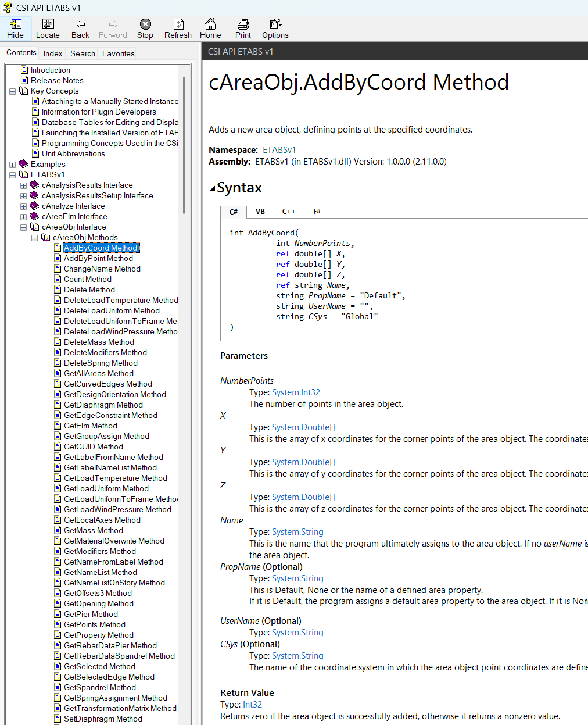Switch to the Index tab
588x725 pixels.
point(53,53)
